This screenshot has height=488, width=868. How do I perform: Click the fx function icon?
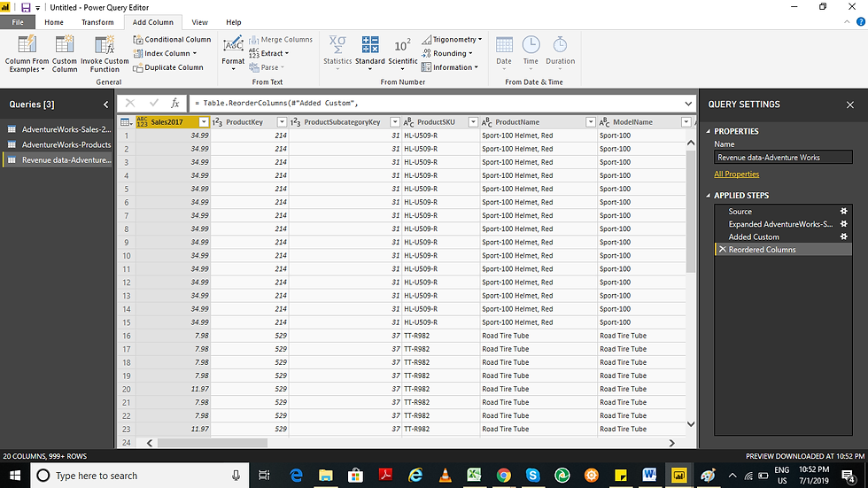pos(175,103)
